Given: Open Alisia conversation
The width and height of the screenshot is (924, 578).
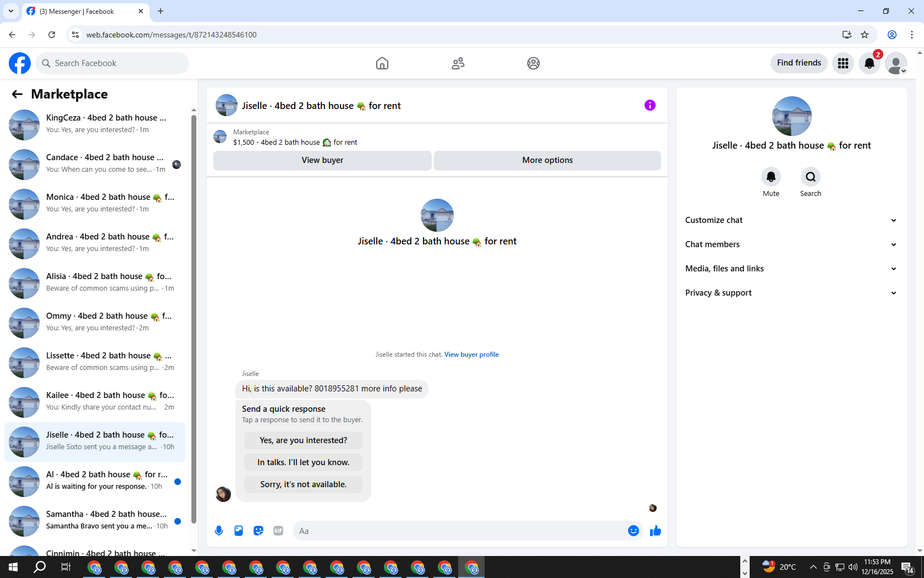Looking at the screenshot, I should 95,283.
